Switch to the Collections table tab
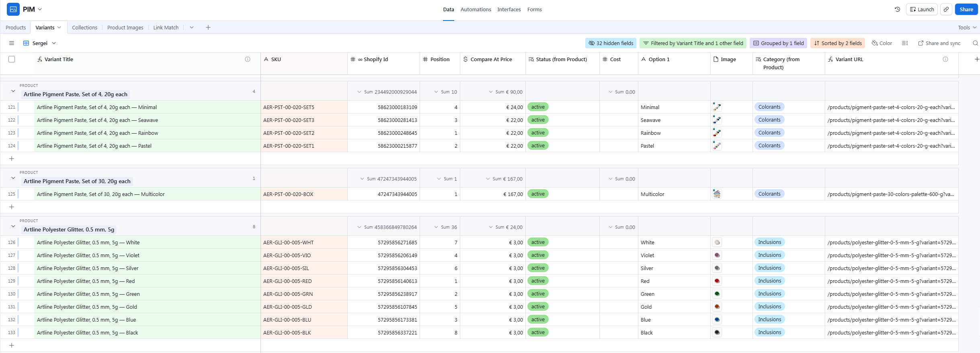The height and width of the screenshot is (353, 980). click(84, 27)
